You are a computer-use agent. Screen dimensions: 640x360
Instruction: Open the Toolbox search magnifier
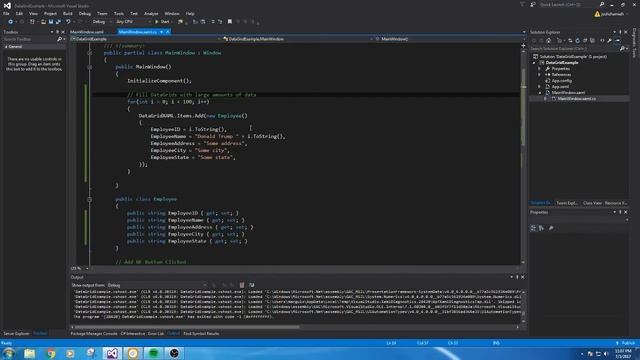pyautogui.click(x=60, y=39)
